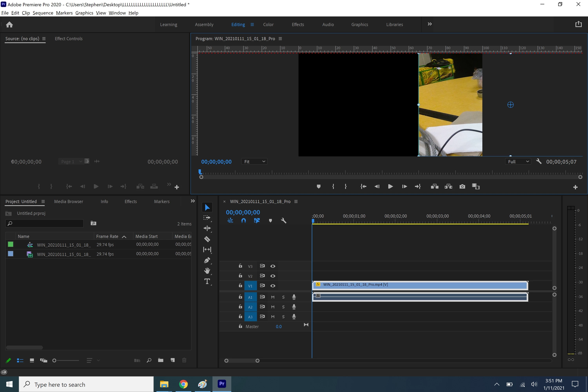Toggle V1 track output eye icon
The image size is (588, 392).
click(273, 286)
